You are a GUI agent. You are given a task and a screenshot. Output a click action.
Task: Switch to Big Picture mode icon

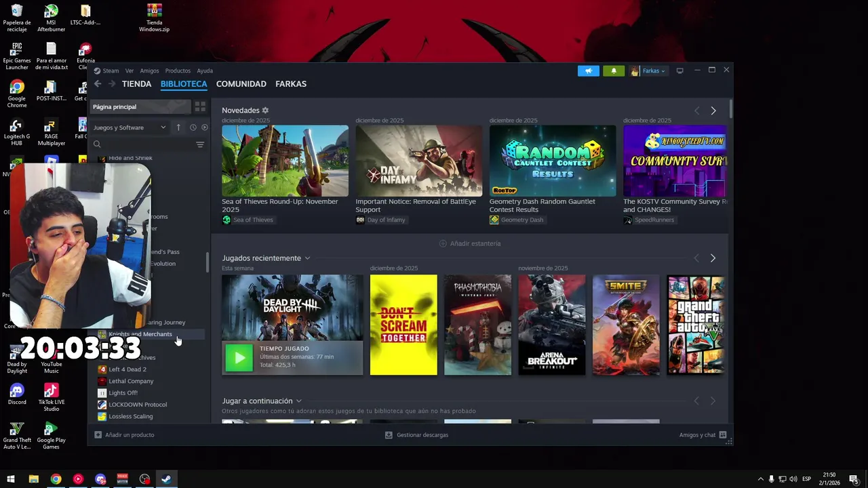[679, 70]
